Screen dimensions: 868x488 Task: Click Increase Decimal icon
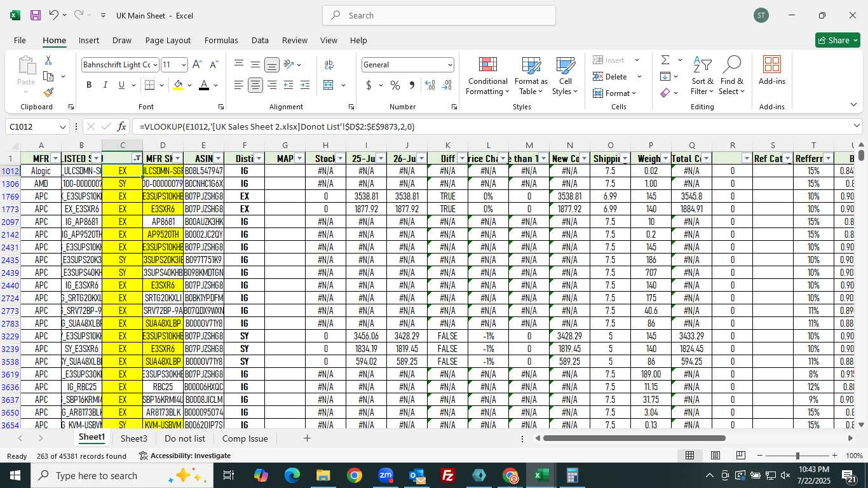point(430,85)
